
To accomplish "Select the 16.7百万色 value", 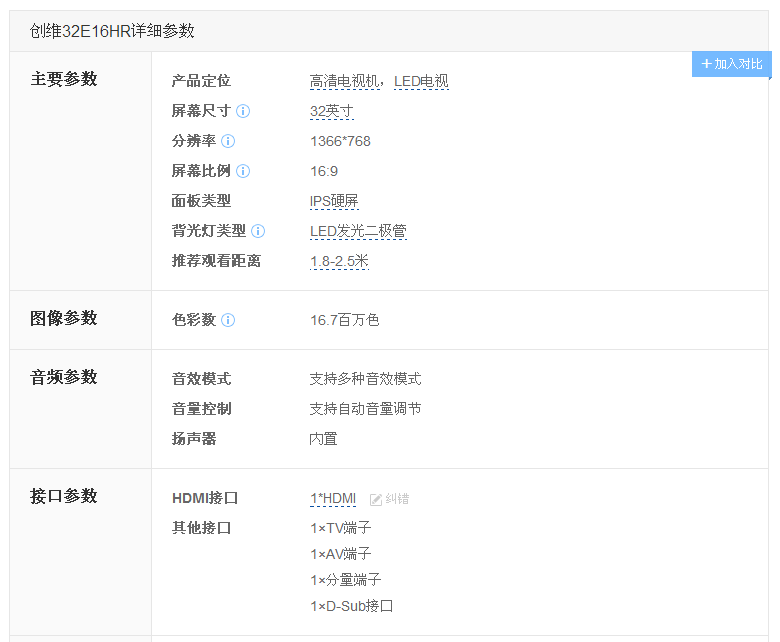I will pos(345,320).
